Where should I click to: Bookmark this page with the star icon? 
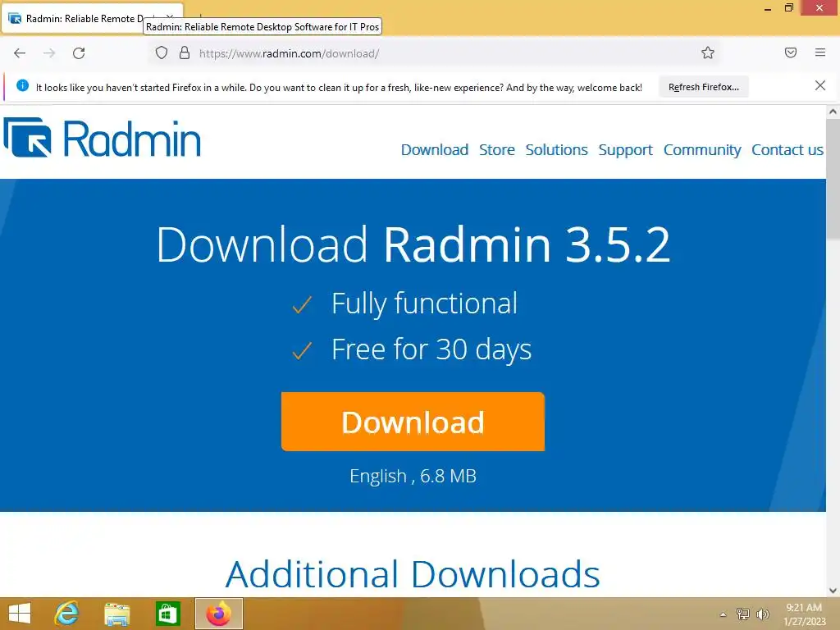click(x=708, y=52)
